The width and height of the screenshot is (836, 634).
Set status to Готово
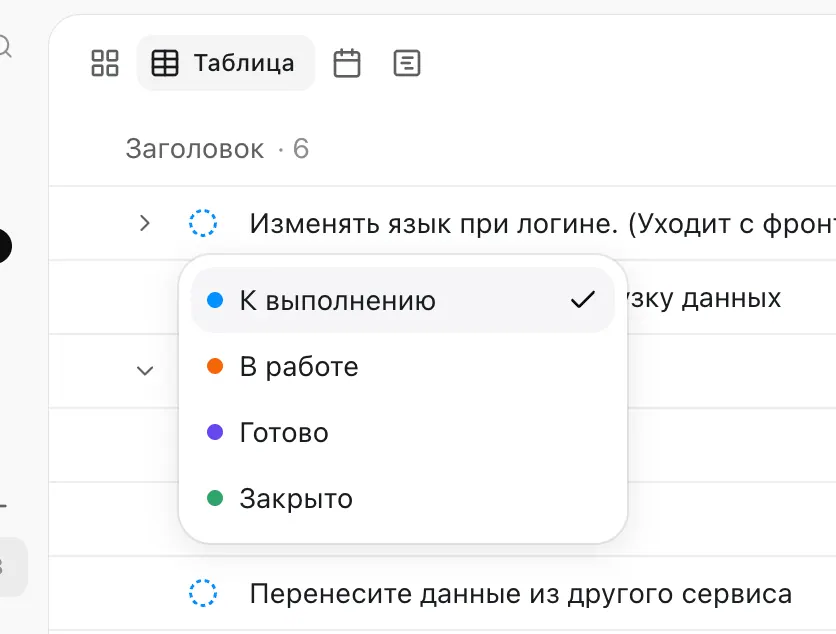coord(403,432)
